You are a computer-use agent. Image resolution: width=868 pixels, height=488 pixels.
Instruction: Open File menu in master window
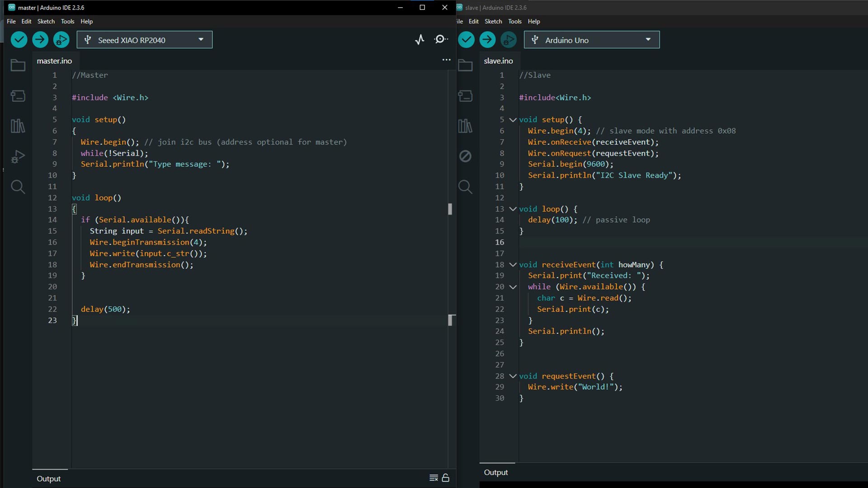pos(11,21)
